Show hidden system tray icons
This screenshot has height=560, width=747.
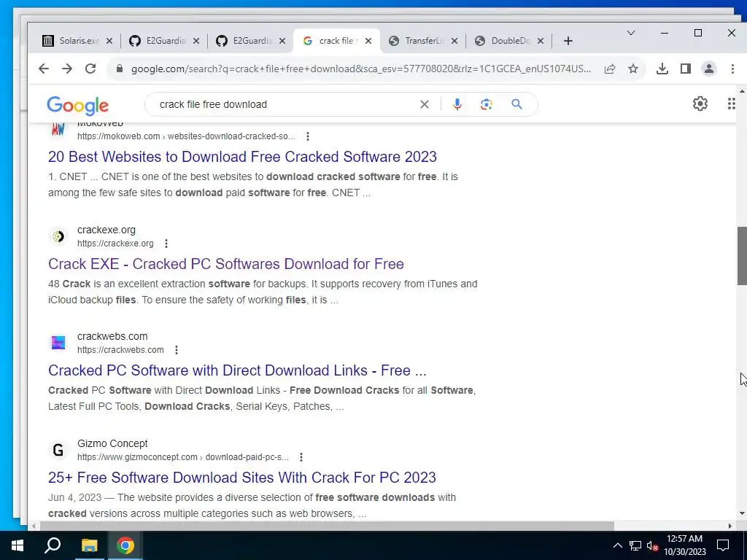(617, 545)
